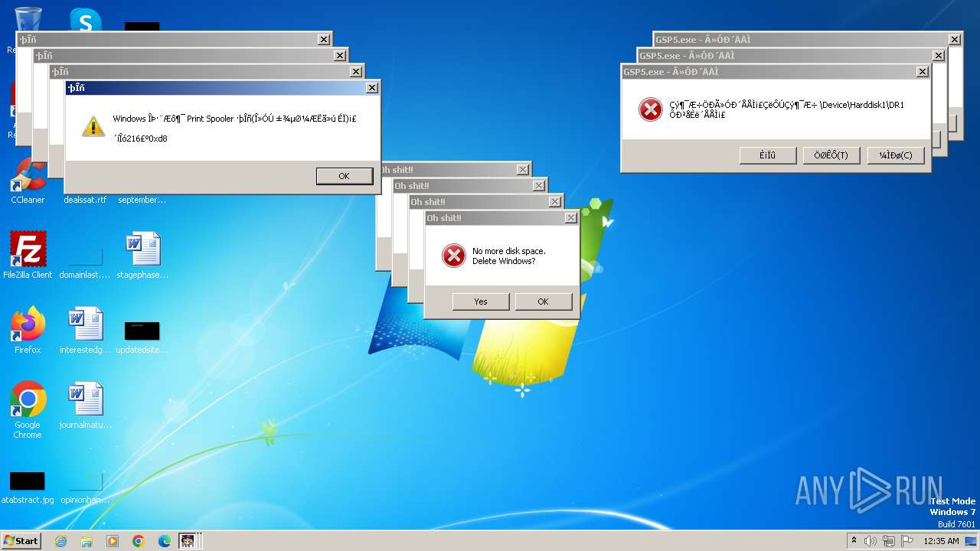980x551 pixels.
Task: Launch Firefox from the desktop
Action: [x=28, y=330]
